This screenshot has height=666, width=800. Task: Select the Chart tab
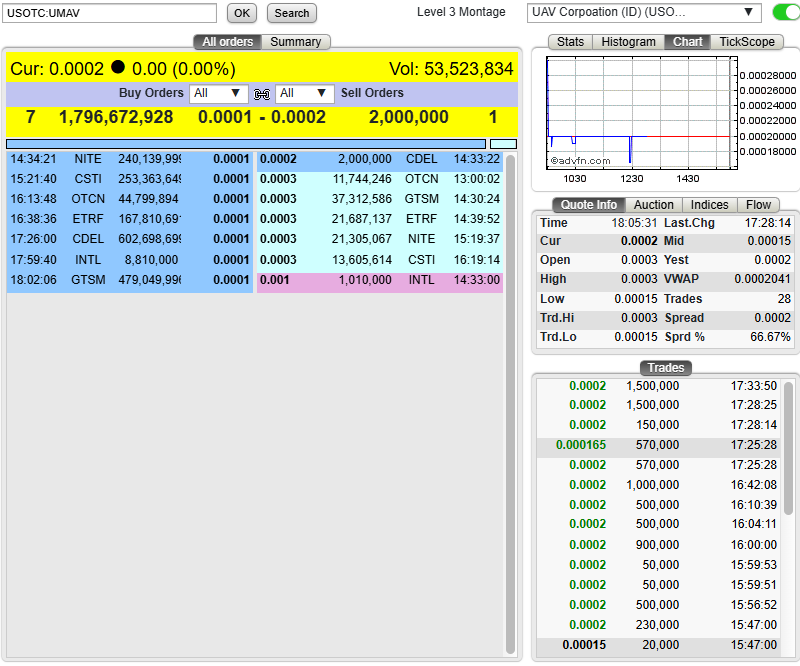coord(687,42)
